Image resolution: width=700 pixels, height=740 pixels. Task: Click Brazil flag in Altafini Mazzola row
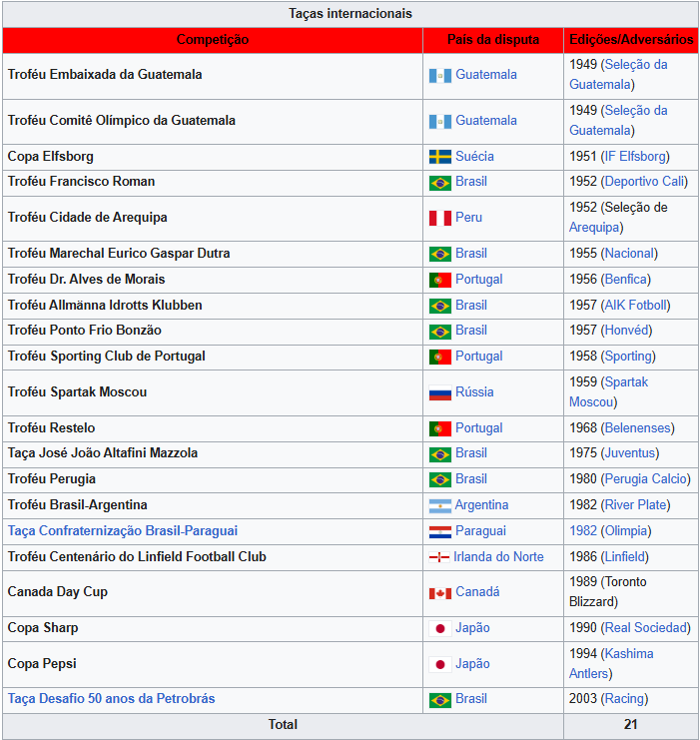point(440,454)
